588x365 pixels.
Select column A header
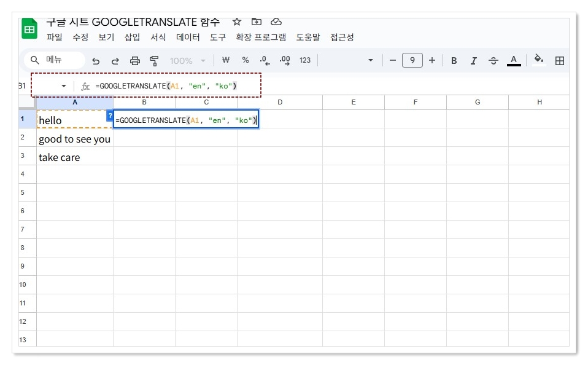(75, 102)
